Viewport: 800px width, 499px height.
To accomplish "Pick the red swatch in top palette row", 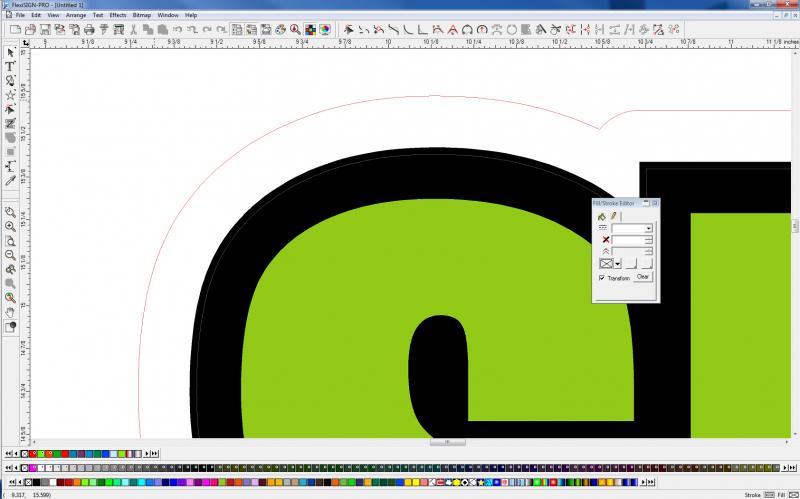I will (33, 454).
